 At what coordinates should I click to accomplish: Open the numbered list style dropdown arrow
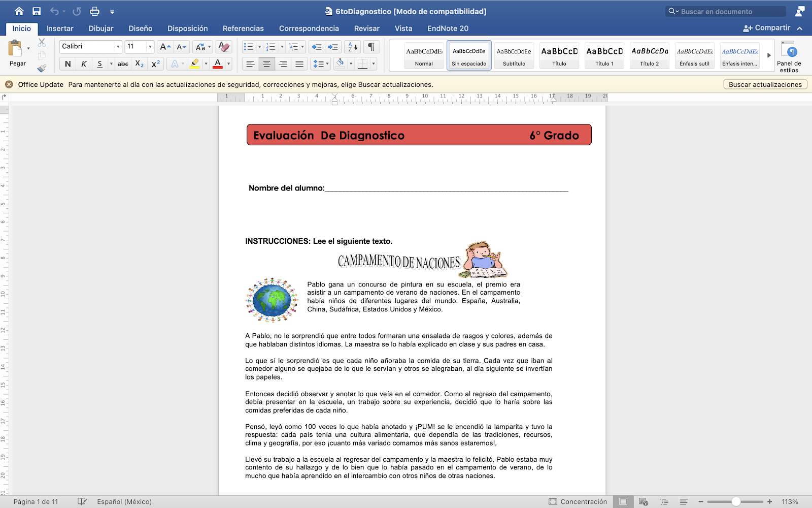[282, 47]
